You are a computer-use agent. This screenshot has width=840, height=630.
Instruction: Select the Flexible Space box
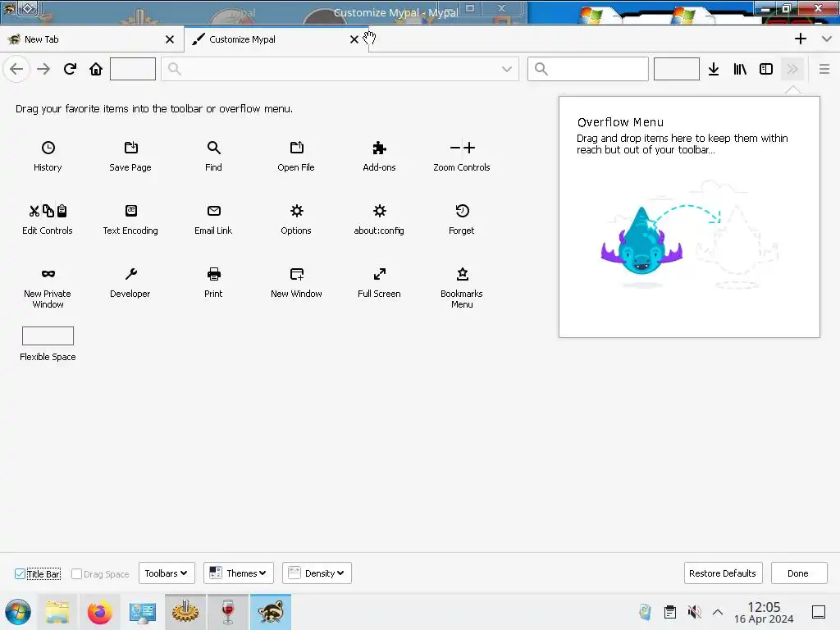48,336
